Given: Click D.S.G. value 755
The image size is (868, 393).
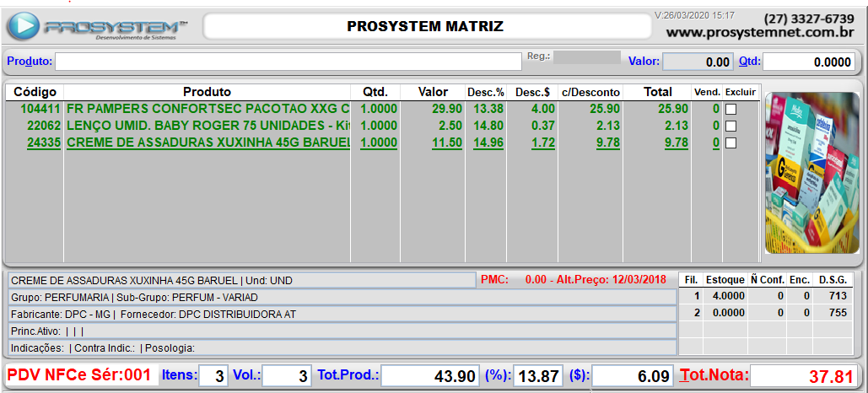Looking at the screenshot, I should (x=838, y=313).
